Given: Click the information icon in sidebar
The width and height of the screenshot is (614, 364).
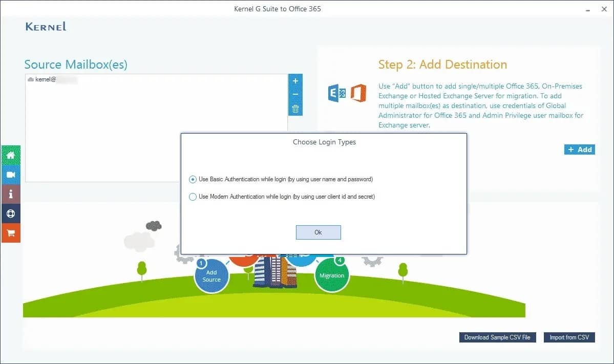Looking at the screenshot, I should (x=11, y=194).
